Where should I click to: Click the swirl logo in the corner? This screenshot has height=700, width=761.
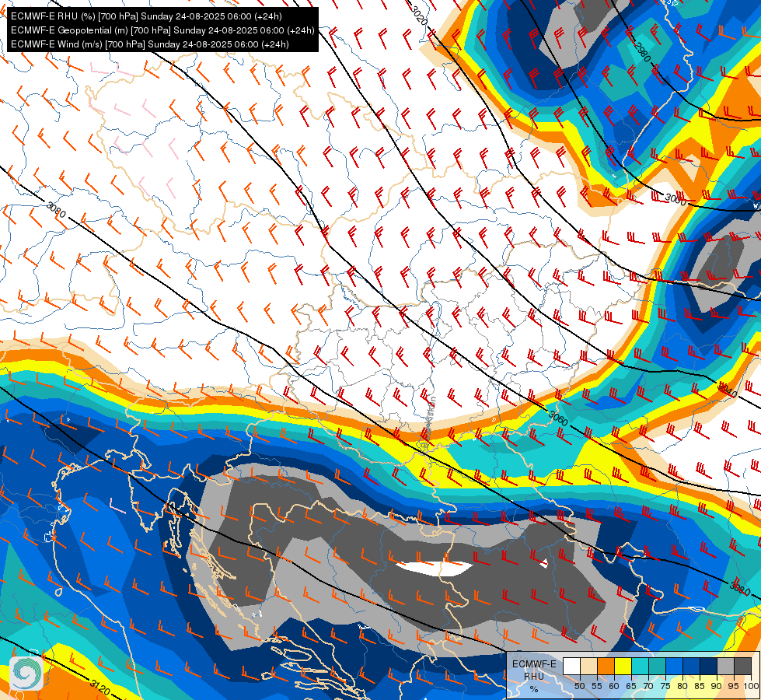[x=26, y=673]
